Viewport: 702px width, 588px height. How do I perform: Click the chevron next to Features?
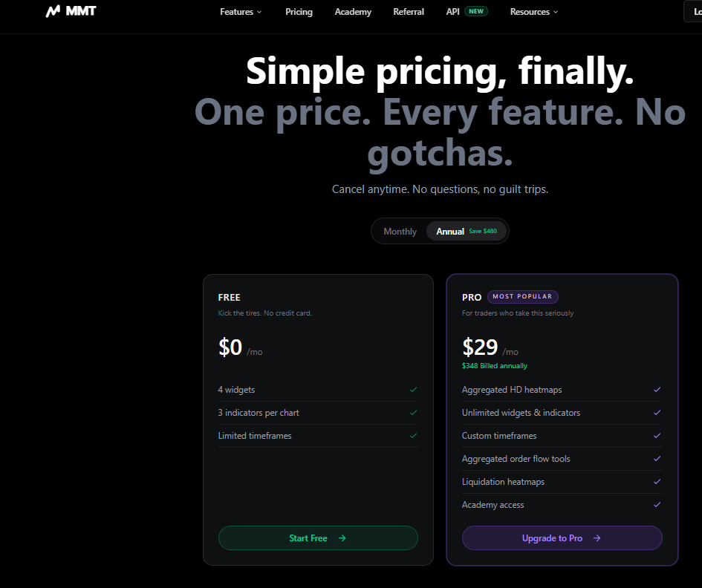pyautogui.click(x=259, y=12)
